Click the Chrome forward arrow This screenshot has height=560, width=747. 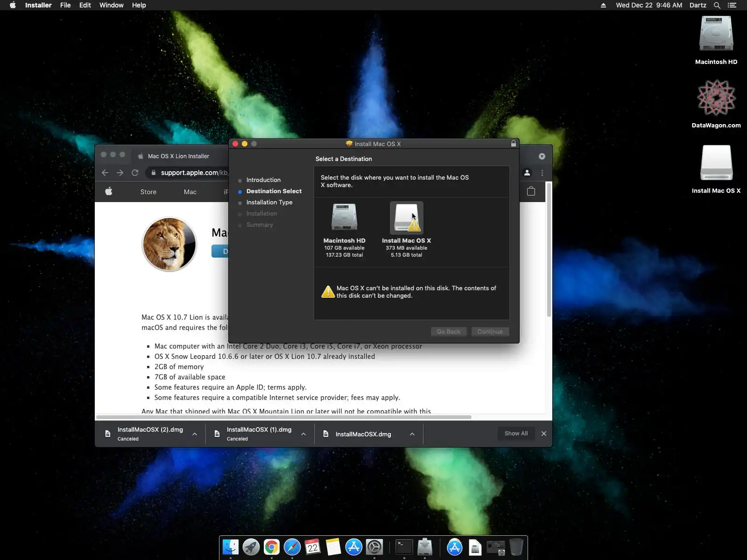120,173
